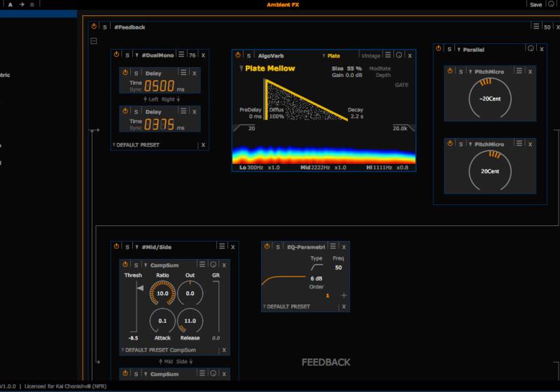Solo the AlgoVerb module

(x=248, y=55)
